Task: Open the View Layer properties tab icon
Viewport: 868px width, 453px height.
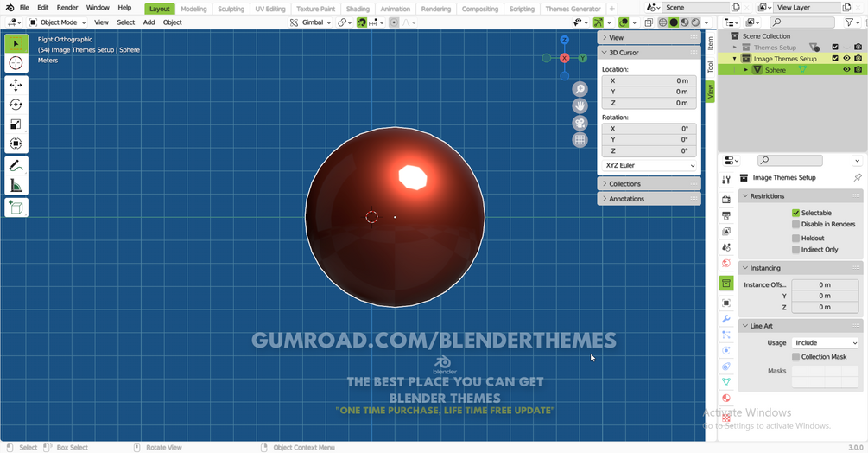Action: [726, 232]
